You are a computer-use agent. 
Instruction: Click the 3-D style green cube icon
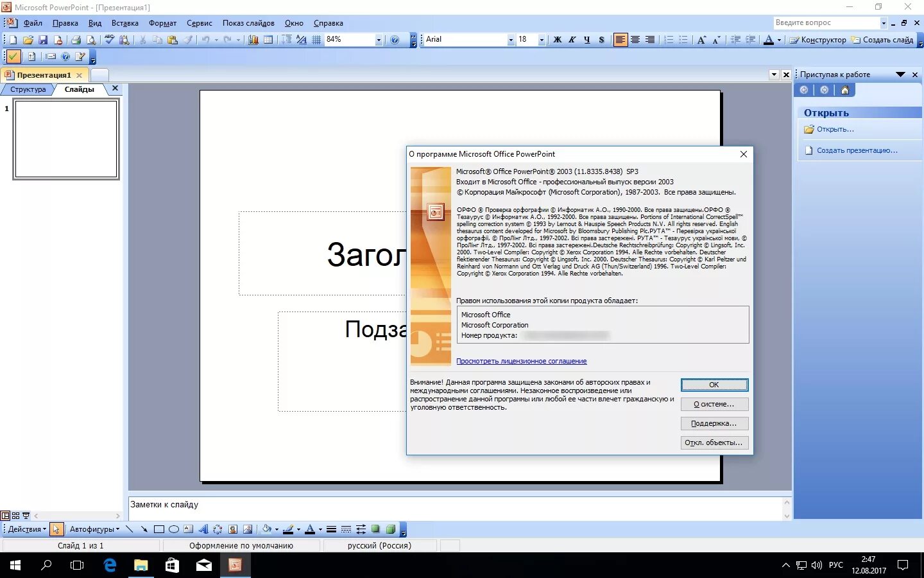390,529
